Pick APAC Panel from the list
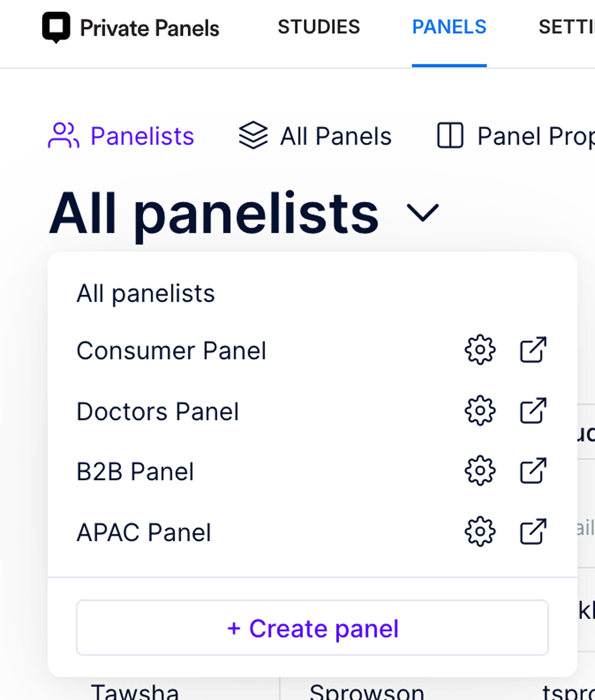 pyautogui.click(x=144, y=532)
